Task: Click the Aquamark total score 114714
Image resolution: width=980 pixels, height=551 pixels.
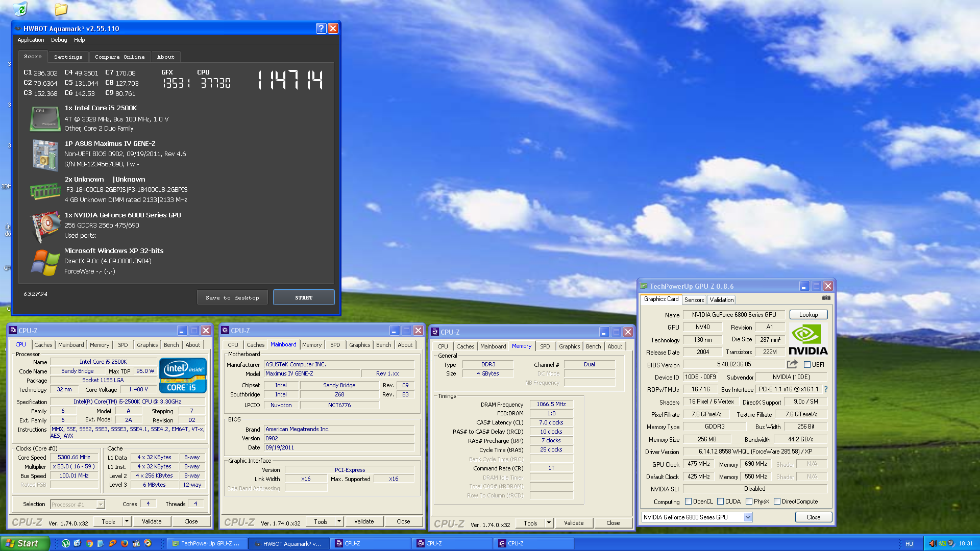Action: (x=290, y=80)
